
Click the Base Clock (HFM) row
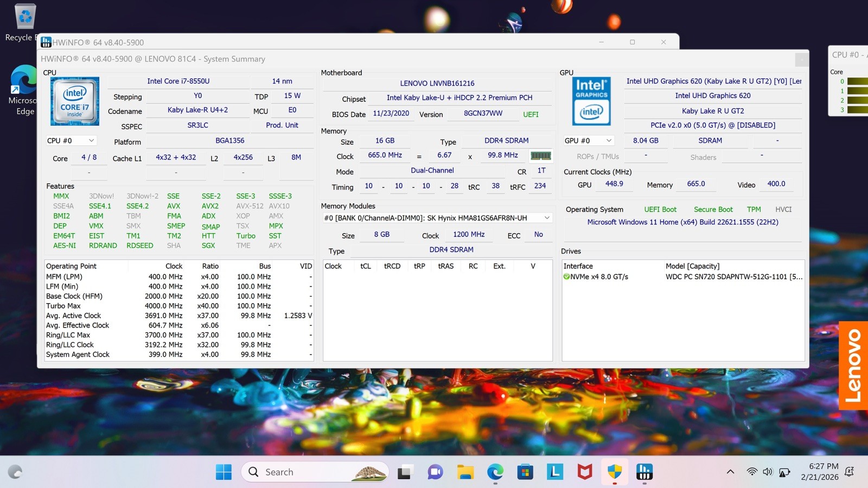[x=179, y=296]
